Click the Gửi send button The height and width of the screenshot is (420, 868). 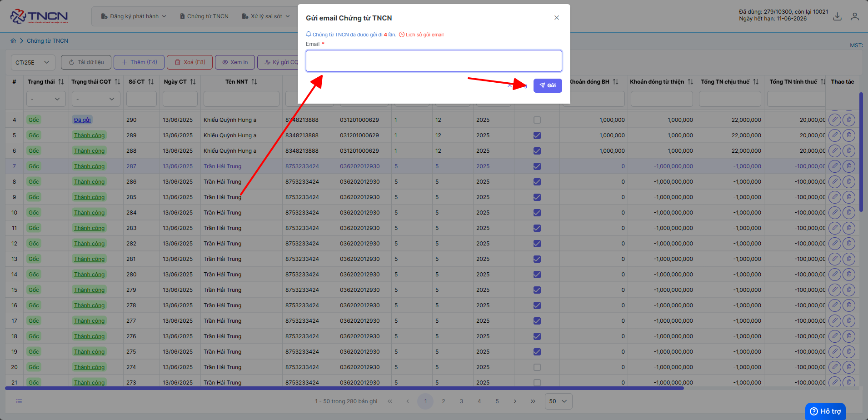coord(548,85)
